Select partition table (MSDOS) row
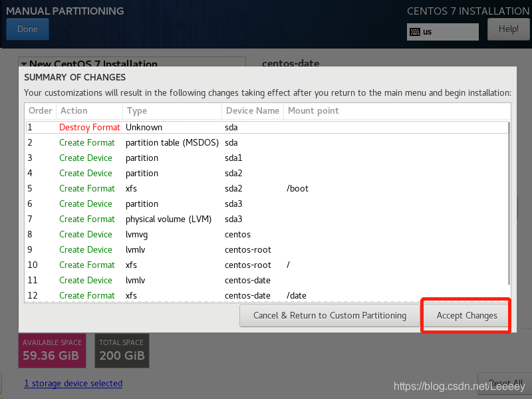The height and width of the screenshot is (399, 532). coord(267,142)
